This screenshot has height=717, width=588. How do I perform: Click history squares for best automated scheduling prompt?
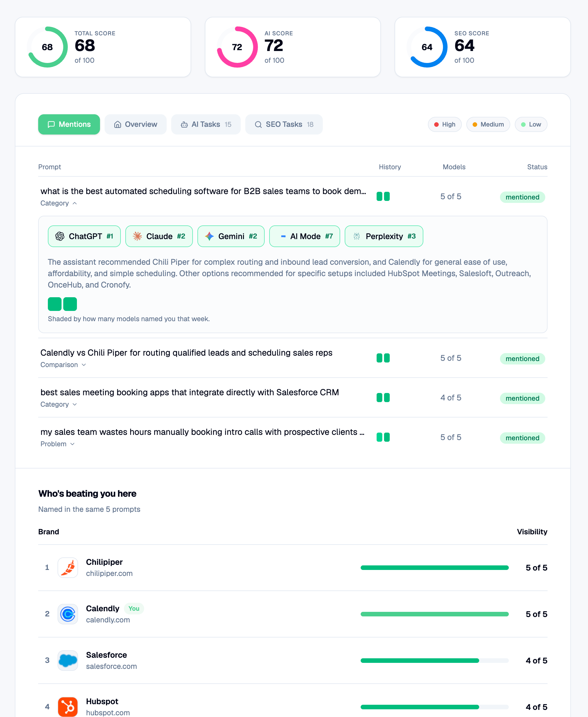tap(383, 197)
